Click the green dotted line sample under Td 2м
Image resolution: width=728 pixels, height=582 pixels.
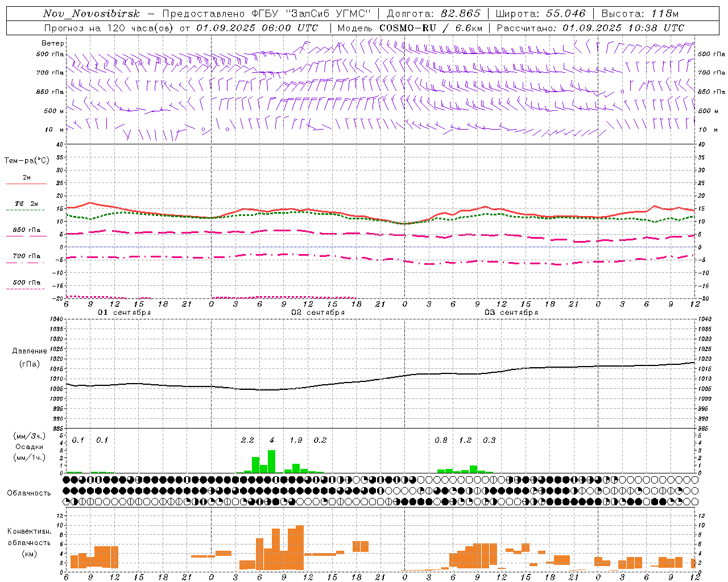click(x=25, y=210)
